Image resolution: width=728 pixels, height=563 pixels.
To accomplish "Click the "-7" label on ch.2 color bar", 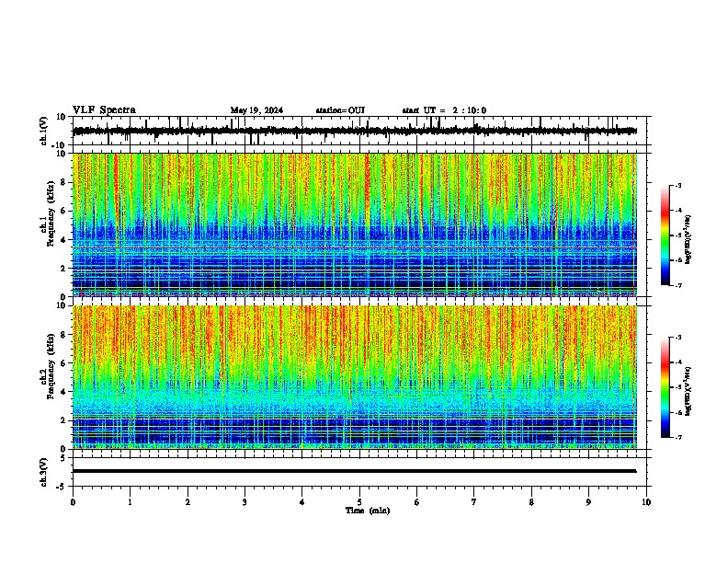I will (677, 438).
